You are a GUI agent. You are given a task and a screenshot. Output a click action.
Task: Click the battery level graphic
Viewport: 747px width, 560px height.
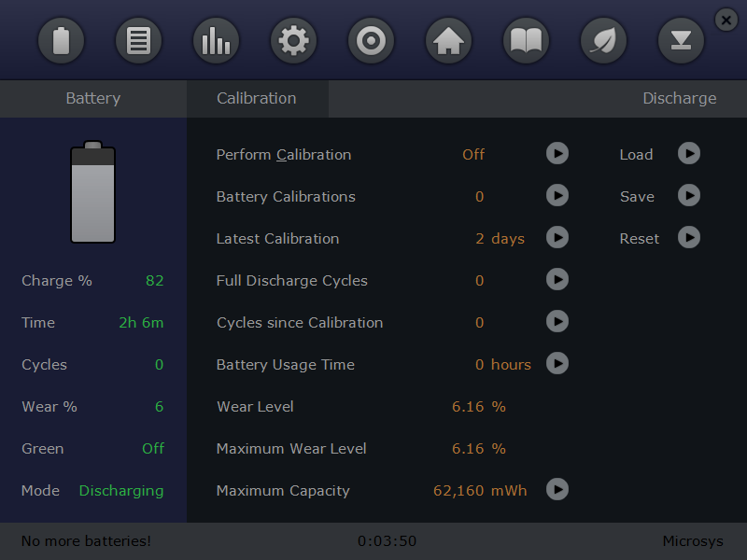point(92,192)
